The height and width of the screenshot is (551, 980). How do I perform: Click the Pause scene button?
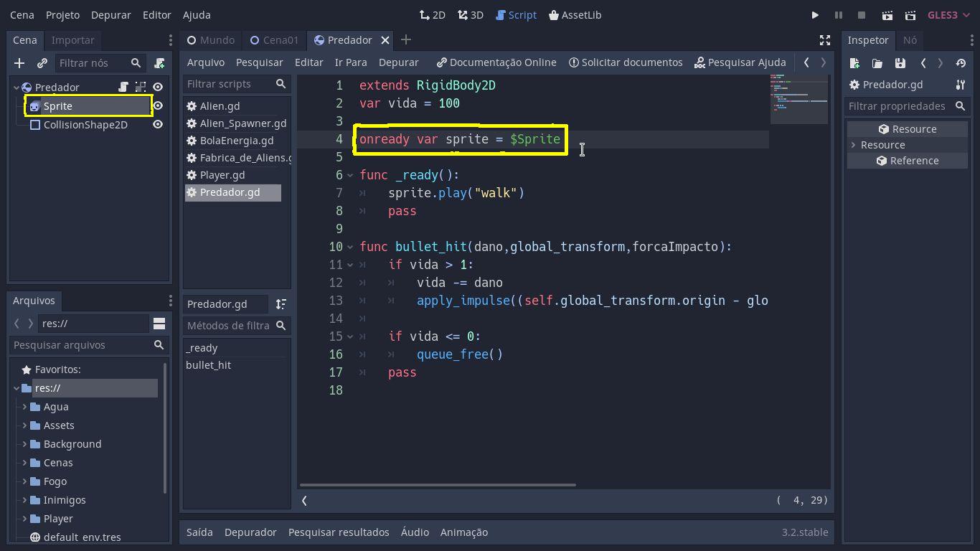pos(838,15)
